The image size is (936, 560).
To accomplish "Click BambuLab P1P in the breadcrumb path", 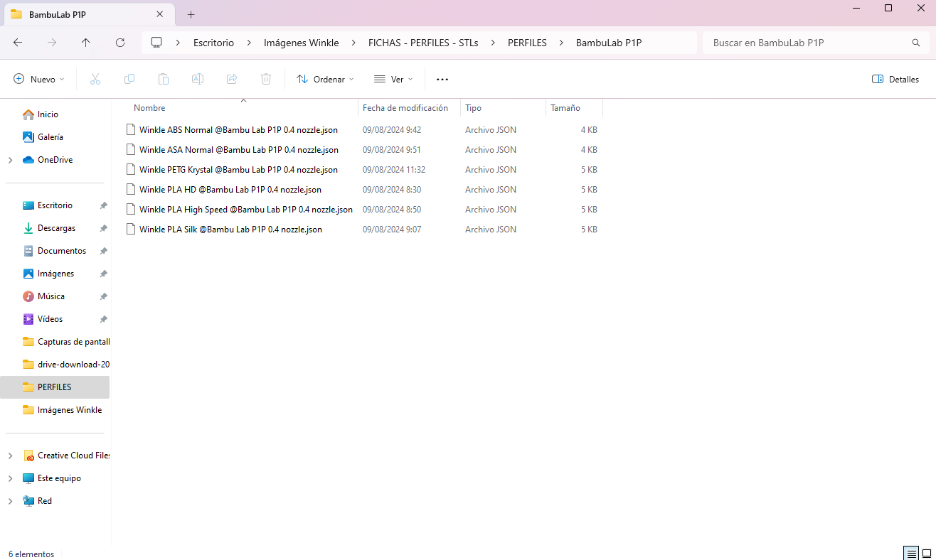I will (609, 43).
